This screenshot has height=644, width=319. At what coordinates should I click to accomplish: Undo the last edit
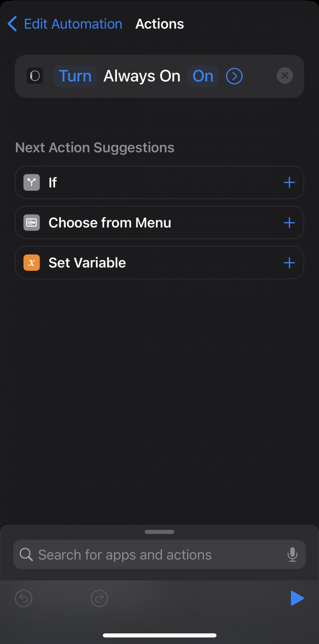[24, 598]
